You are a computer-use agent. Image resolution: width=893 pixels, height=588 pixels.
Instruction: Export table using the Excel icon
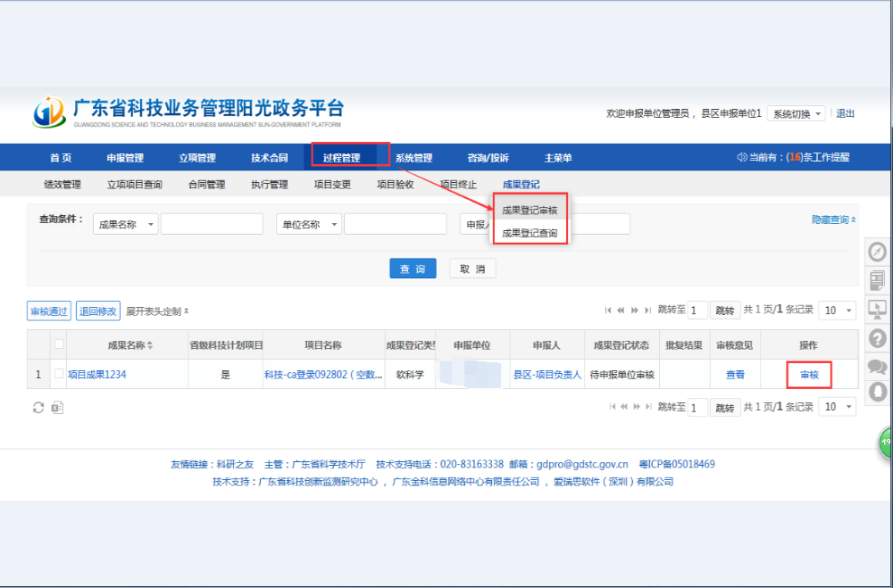coord(56,408)
